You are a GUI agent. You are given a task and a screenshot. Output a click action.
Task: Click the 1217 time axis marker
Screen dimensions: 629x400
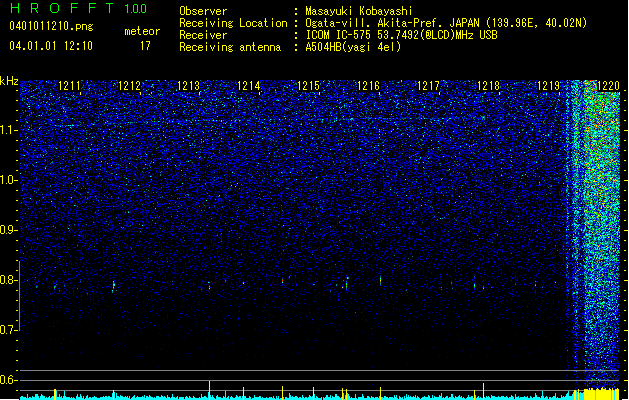[x=428, y=86]
